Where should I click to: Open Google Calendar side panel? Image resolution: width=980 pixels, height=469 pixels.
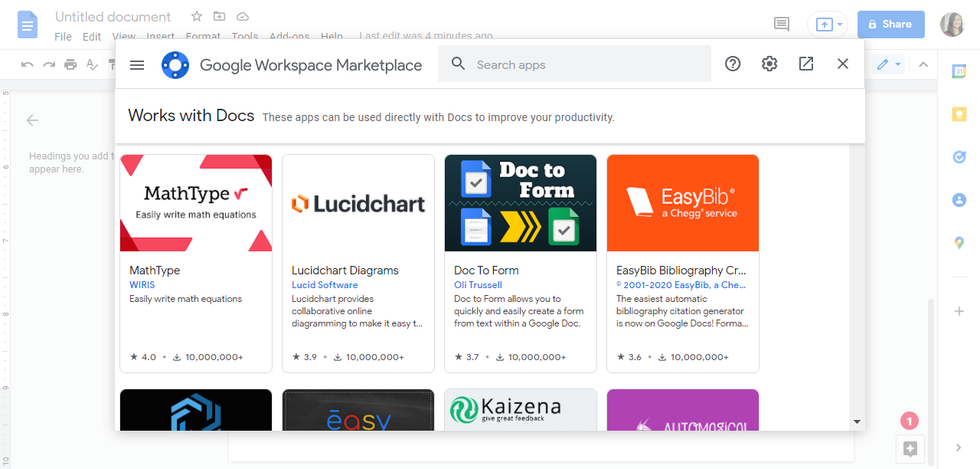click(x=959, y=71)
